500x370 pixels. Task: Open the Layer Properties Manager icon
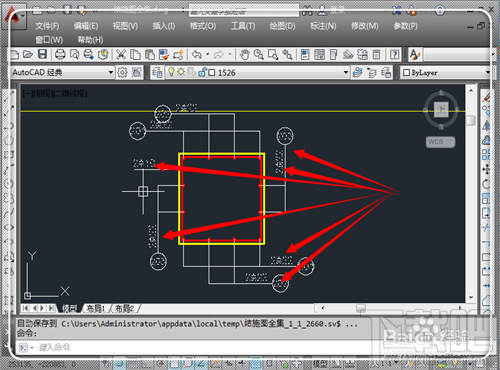[157, 72]
